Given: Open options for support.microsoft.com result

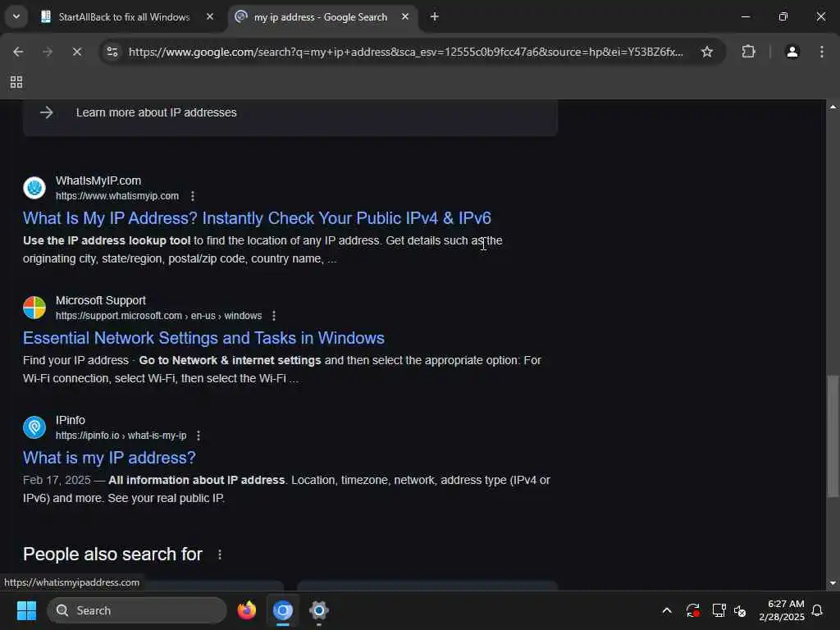Looking at the screenshot, I should coord(274,316).
